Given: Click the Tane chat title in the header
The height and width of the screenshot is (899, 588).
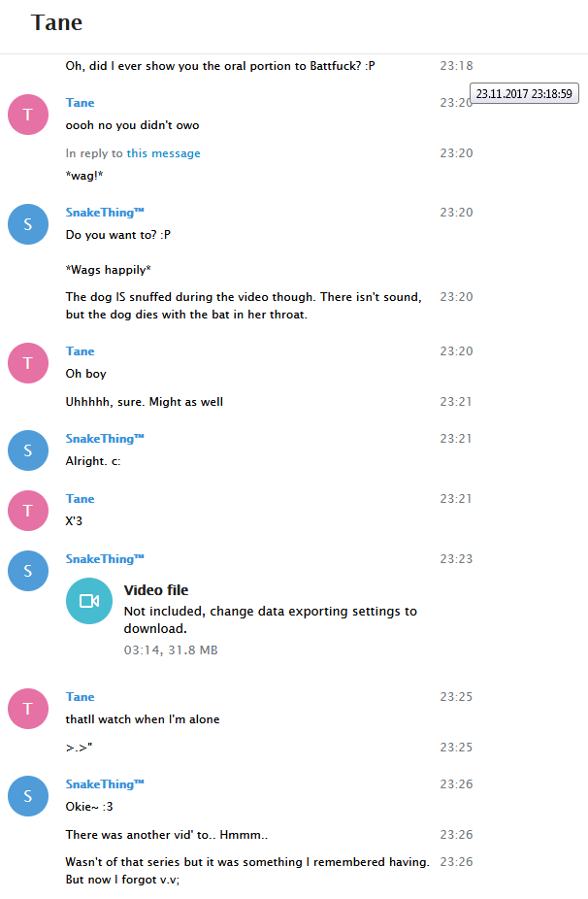Looking at the screenshot, I should pos(56,23).
